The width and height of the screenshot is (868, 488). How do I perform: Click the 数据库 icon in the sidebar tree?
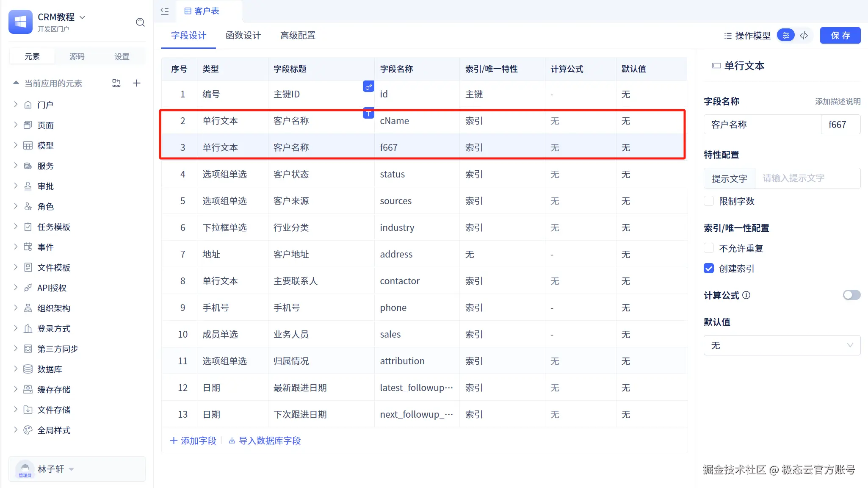point(28,369)
